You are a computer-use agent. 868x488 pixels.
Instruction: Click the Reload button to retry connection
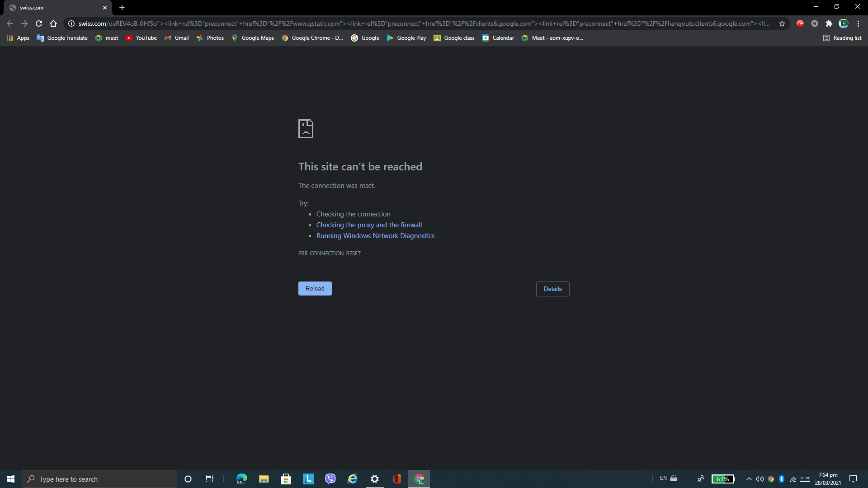coord(315,288)
